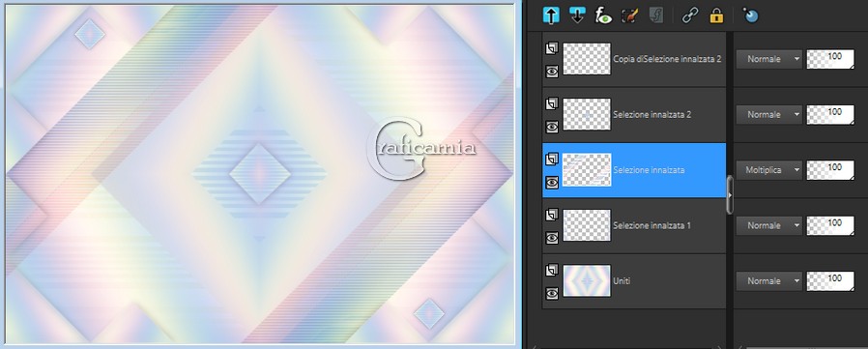Click the move layer down arrow icon
The image size is (868, 349).
[577, 15]
